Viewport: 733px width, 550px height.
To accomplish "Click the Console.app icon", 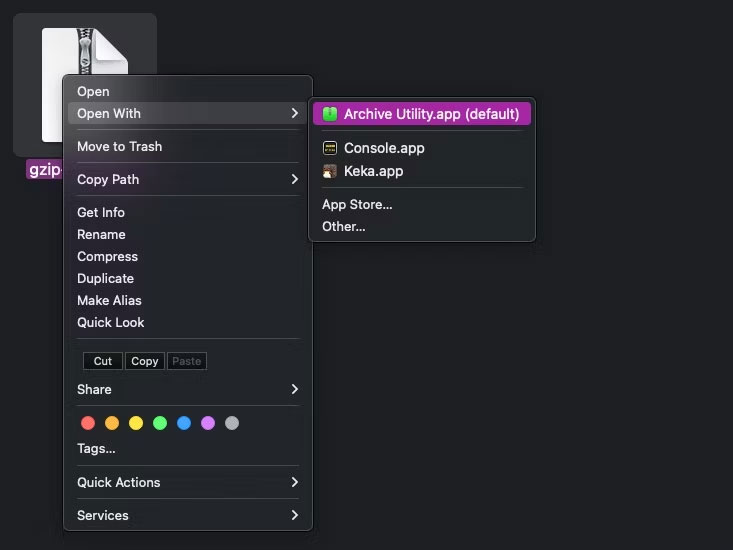I will coord(330,148).
